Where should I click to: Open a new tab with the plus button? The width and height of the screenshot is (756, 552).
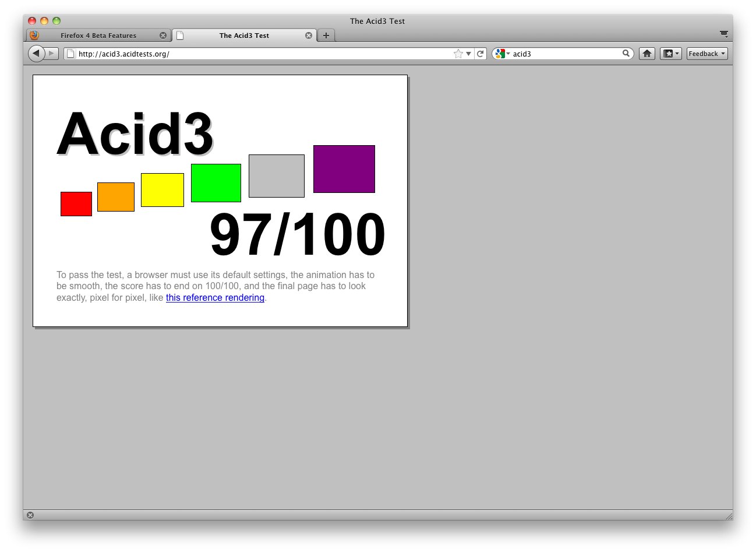click(326, 36)
